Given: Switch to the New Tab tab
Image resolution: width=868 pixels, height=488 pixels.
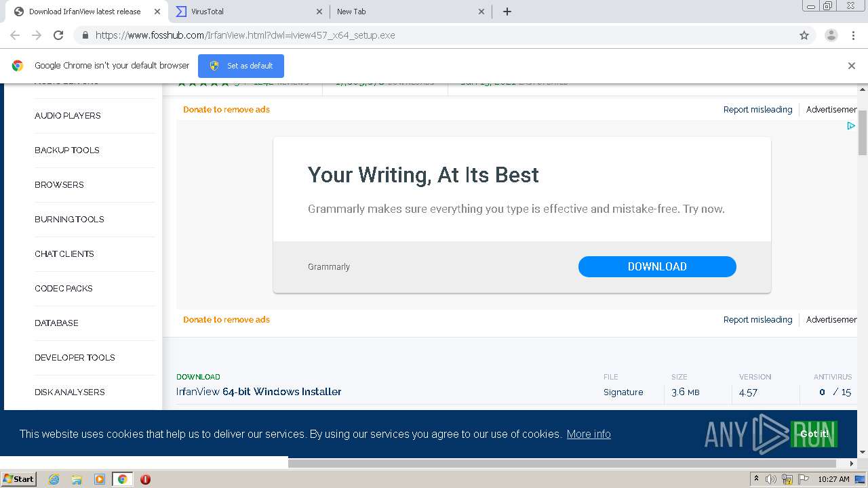Looking at the screenshot, I should [411, 12].
